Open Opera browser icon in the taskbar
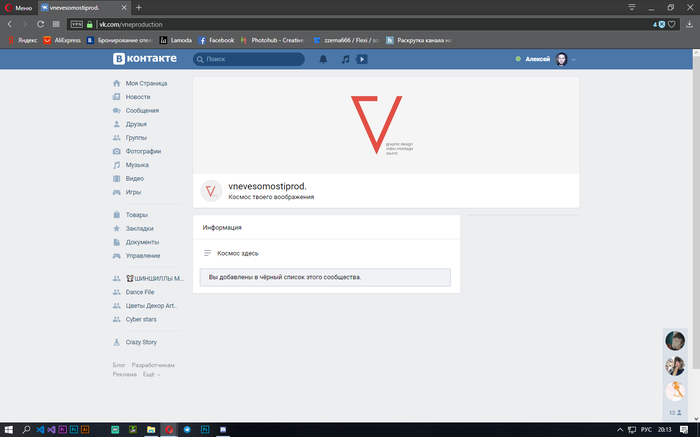Screen dimensions: 700x437 pyautogui.click(x=171, y=428)
